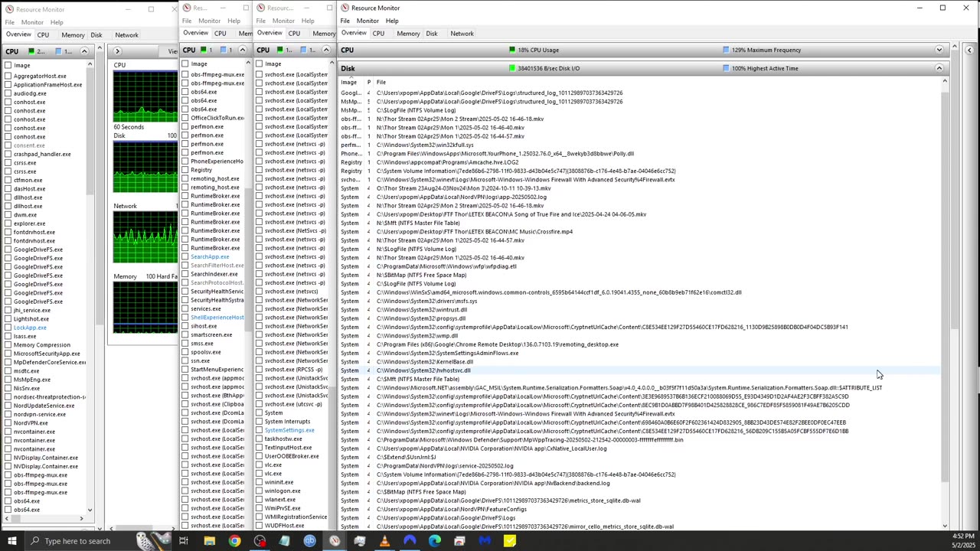Check the Lightshot.exe process box
980x551 pixels.
(7, 319)
